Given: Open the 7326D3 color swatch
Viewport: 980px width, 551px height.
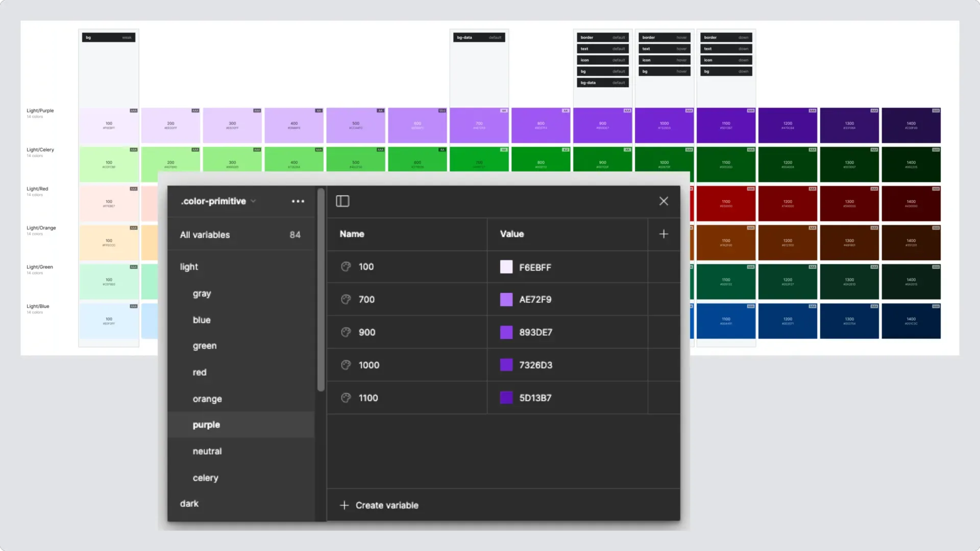Looking at the screenshot, I should 506,365.
